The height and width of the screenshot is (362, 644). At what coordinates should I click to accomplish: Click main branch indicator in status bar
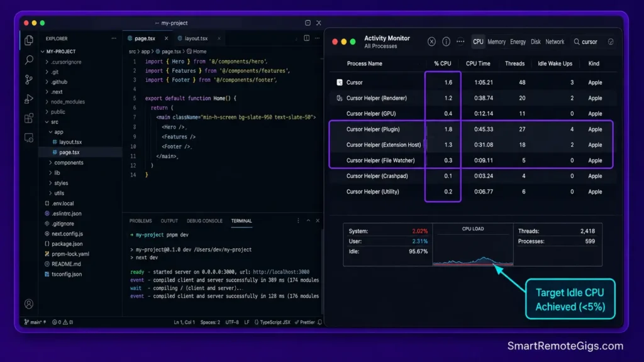[35, 322]
